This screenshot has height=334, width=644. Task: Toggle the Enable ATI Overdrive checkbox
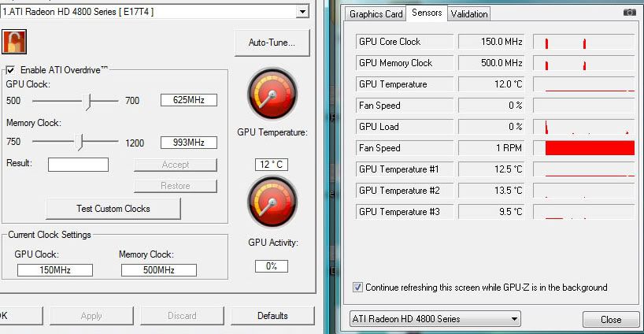10,70
